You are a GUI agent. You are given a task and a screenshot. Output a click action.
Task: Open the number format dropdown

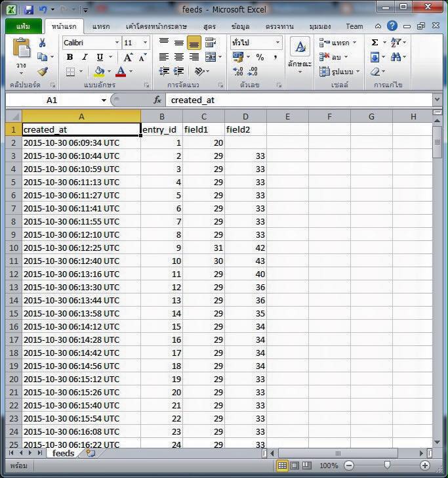pos(277,43)
